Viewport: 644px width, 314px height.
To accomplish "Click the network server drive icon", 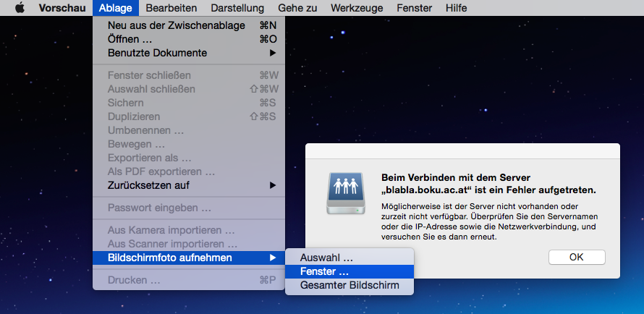I will point(346,193).
